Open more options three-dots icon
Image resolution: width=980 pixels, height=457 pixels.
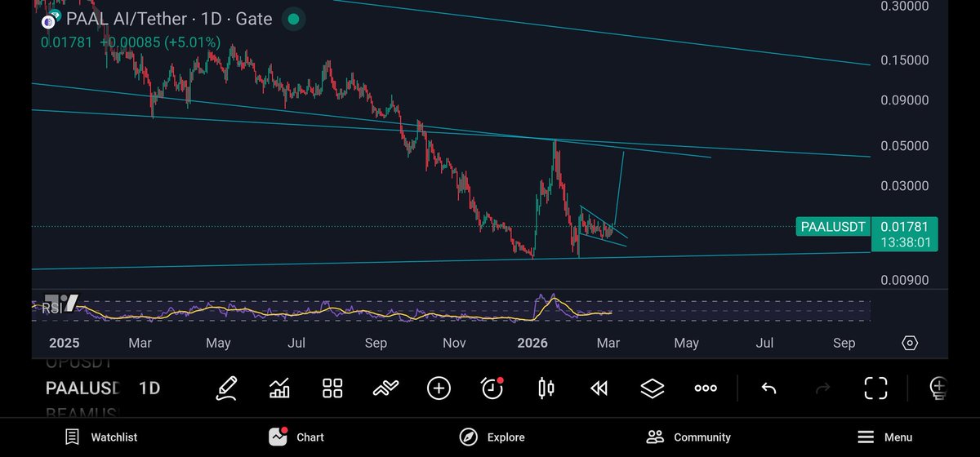coord(706,388)
